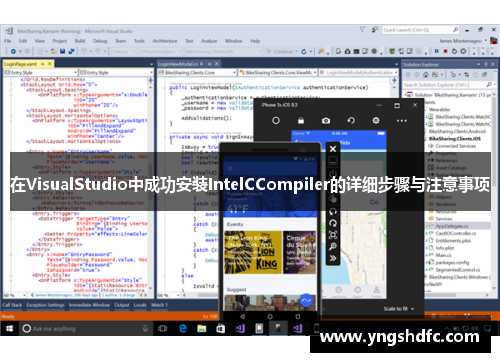
Task: Open the Immediate Window tab
Action: coord(89,305)
